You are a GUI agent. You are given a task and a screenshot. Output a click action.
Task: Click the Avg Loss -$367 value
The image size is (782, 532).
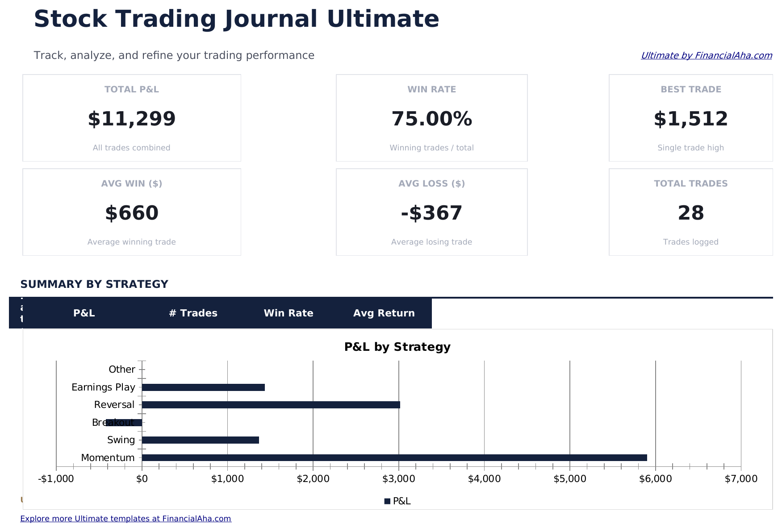[431, 213]
